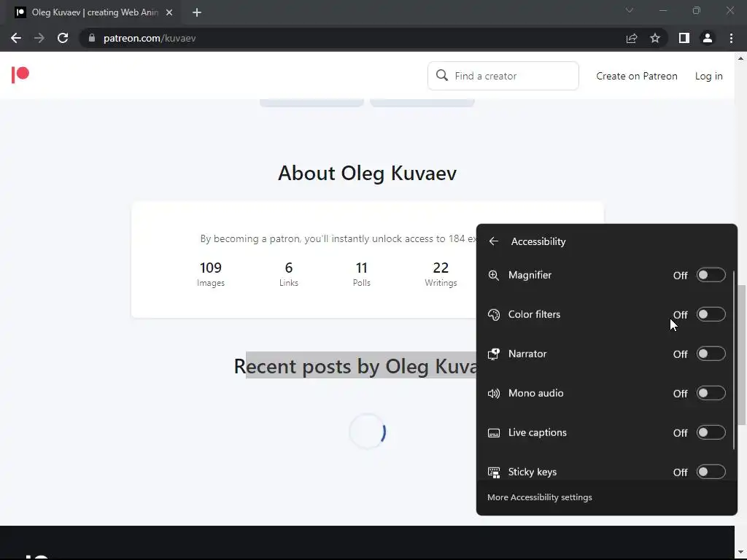Viewport: 747px width, 560px height.
Task: Click the search magnifier icon in Find a creator
Action: tap(442, 75)
